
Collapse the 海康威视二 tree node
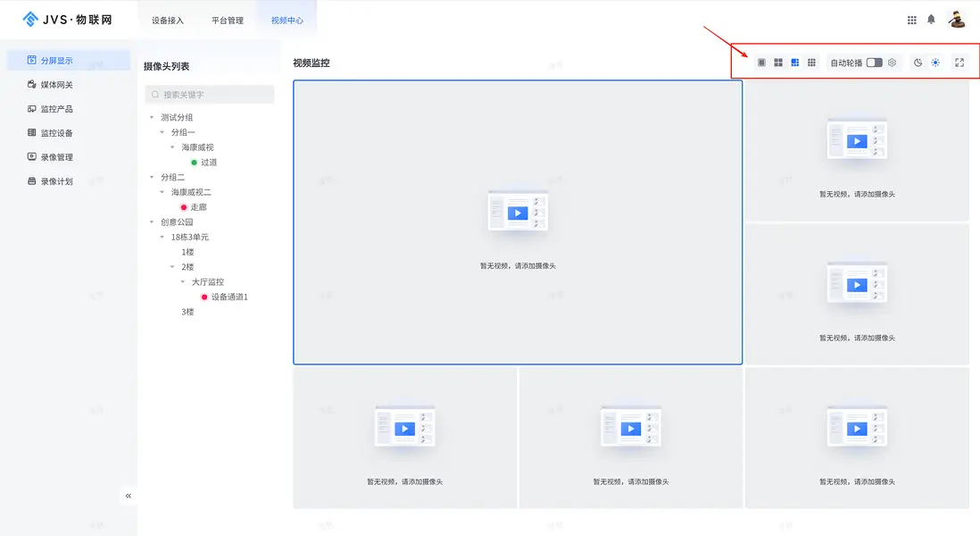pyautogui.click(x=162, y=192)
